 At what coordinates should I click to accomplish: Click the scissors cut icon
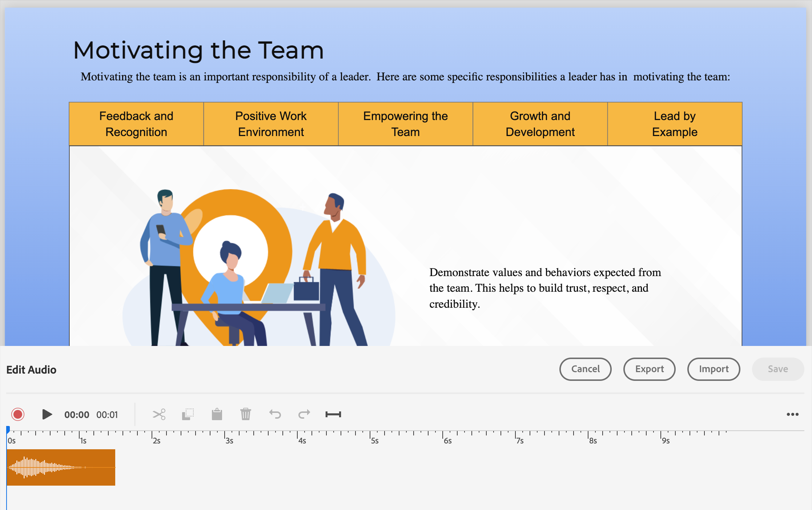point(159,414)
